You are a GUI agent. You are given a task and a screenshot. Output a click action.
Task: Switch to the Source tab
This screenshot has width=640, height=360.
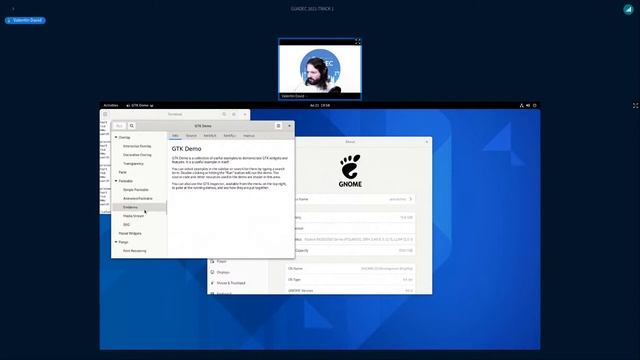[191, 136]
